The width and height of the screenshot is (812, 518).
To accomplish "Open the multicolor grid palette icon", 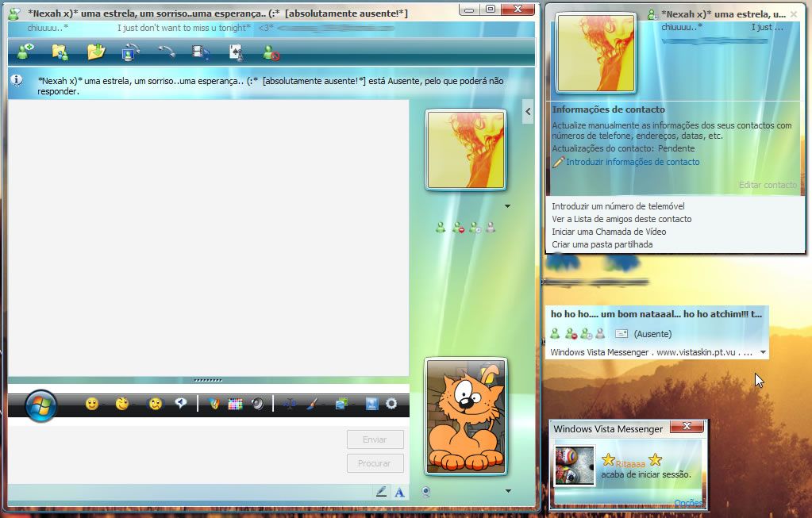I will pos(235,404).
